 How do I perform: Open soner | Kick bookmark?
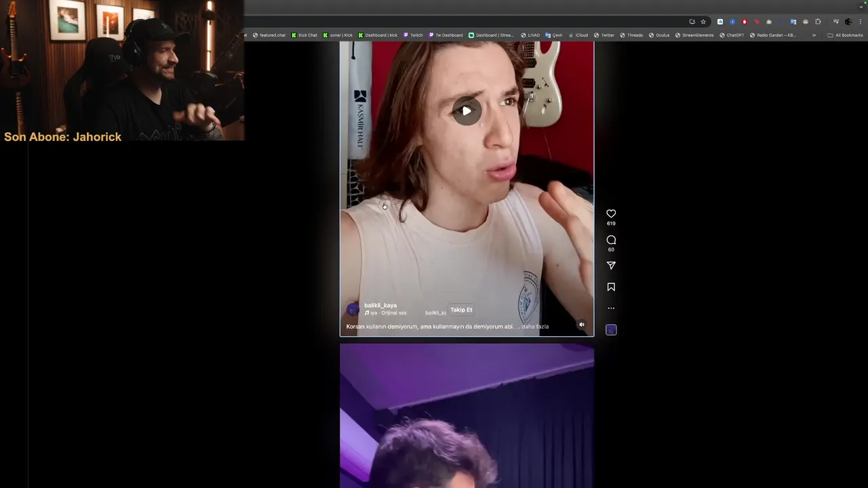coord(338,35)
